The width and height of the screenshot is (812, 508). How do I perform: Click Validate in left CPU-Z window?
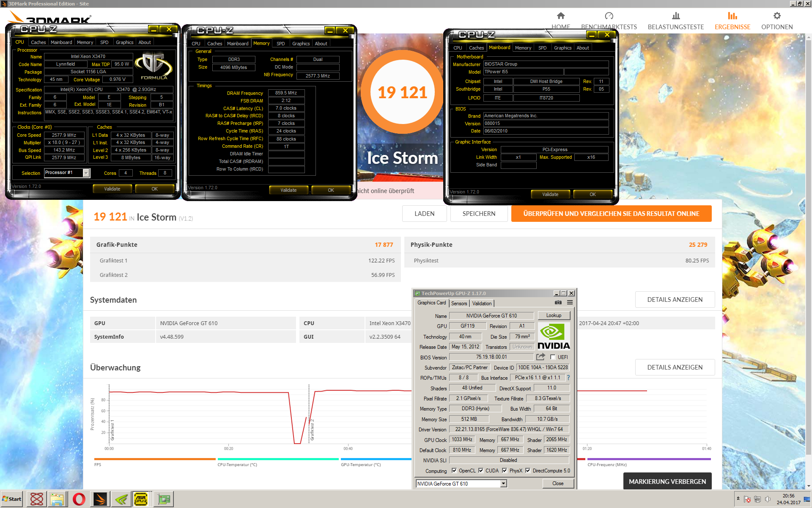click(x=112, y=189)
